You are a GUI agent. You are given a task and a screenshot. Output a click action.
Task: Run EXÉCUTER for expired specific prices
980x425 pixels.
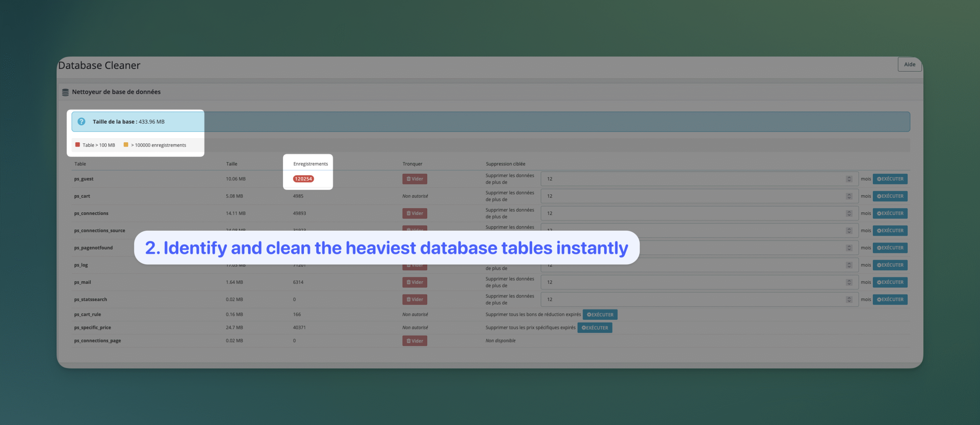point(595,327)
